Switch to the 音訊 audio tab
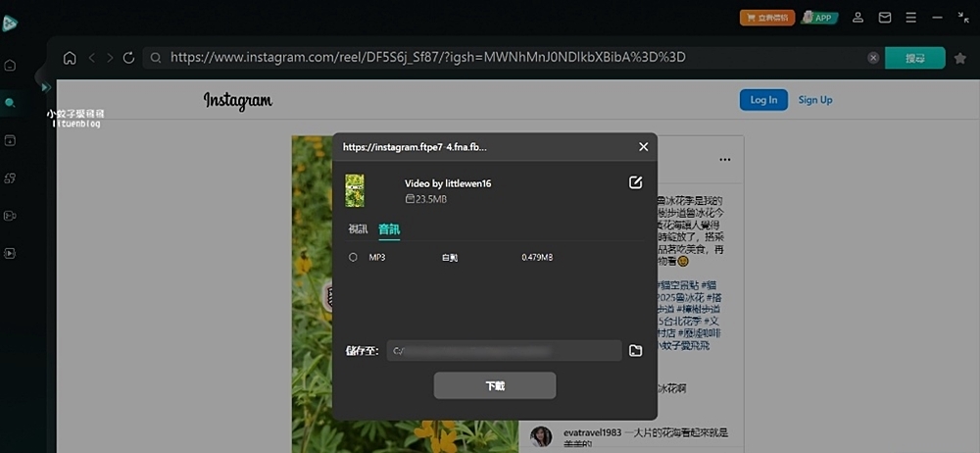The image size is (980, 453). [389, 229]
